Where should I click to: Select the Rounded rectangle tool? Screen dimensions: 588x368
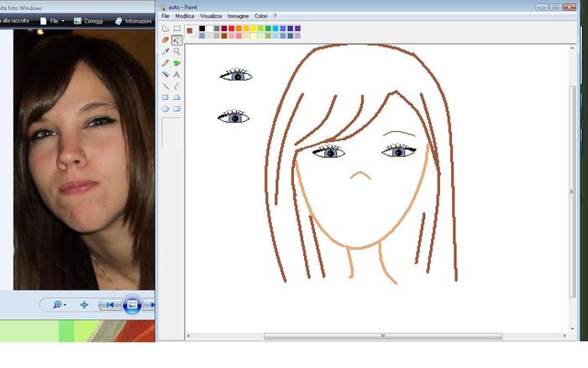(176, 109)
